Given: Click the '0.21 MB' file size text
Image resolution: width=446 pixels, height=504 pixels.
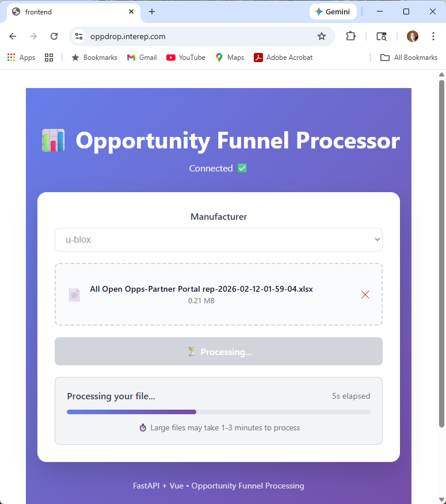Looking at the screenshot, I should click(x=201, y=301).
